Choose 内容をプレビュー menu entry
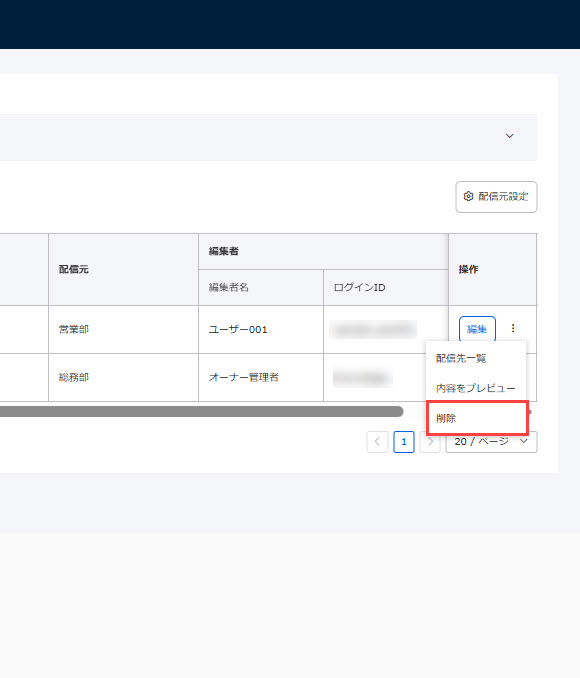 pyautogui.click(x=476, y=388)
